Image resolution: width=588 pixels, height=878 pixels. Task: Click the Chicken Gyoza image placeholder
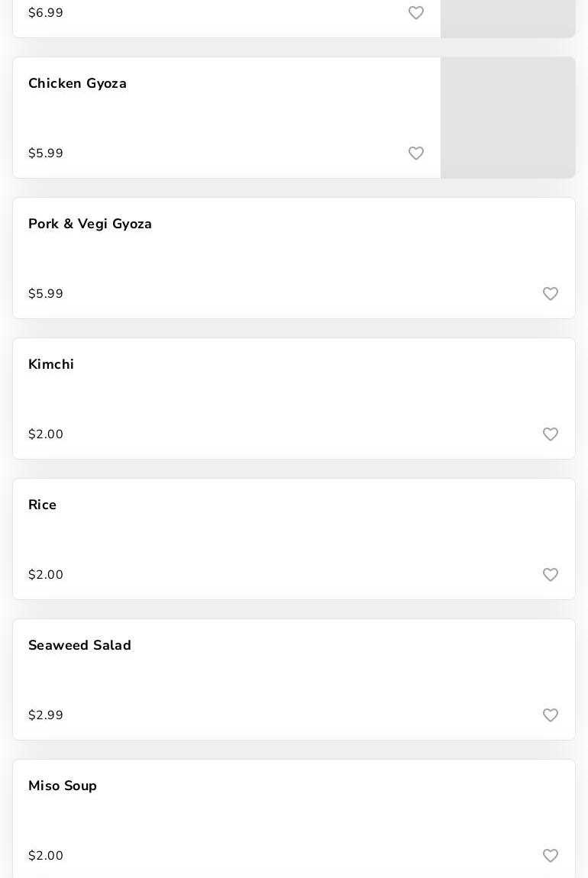(508, 118)
